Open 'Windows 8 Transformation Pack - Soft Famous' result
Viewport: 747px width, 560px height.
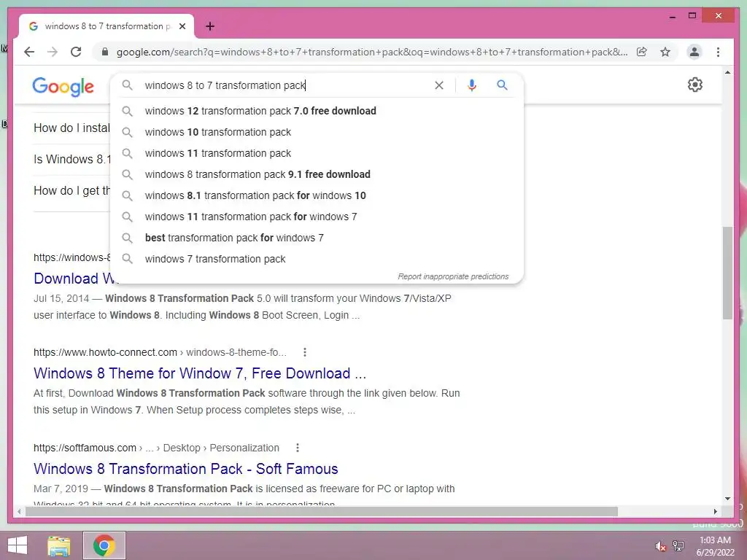pyautogui.click(x=186, y=469)
